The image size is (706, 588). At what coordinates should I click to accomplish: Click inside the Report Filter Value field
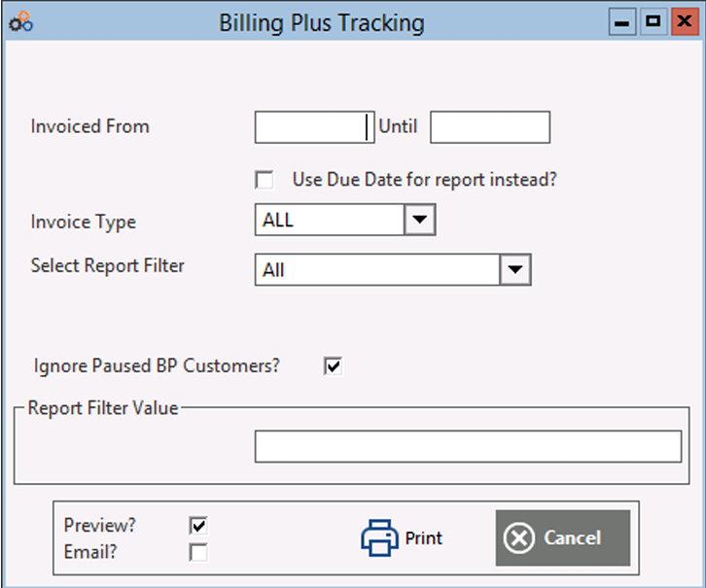click(469, 446)
